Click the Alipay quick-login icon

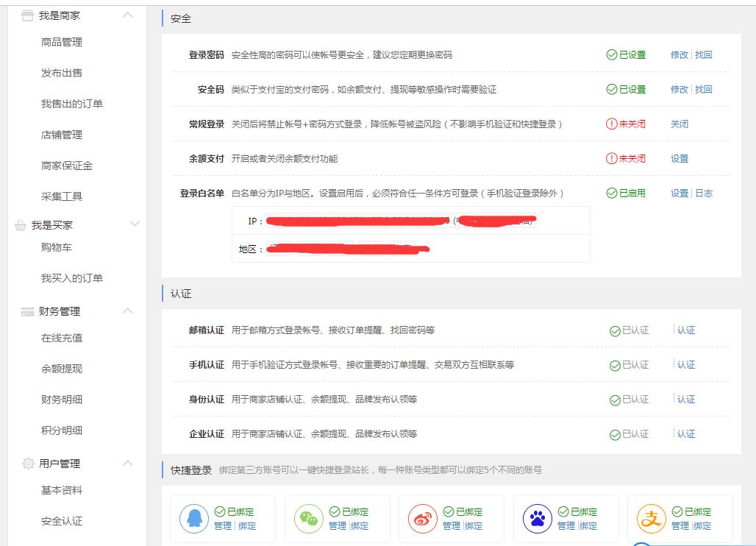point(651,520)
